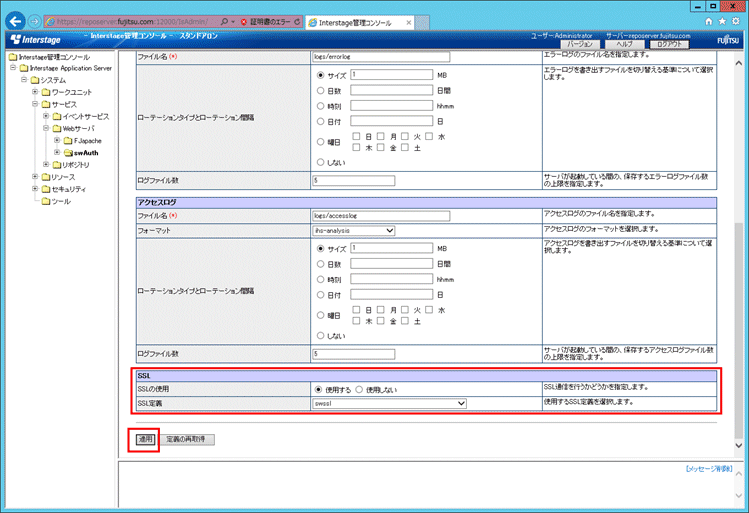Click the red certificate error icon
Screen dimensions: 749x513
(244, 22)
